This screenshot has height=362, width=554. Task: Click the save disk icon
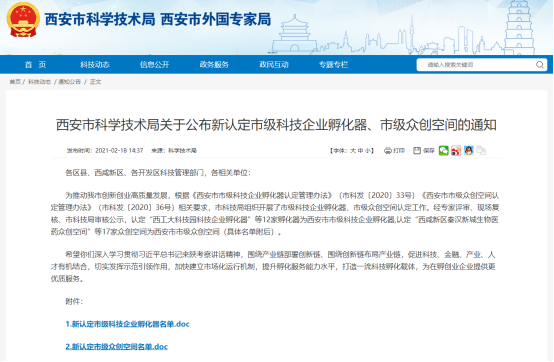point(417,151)
